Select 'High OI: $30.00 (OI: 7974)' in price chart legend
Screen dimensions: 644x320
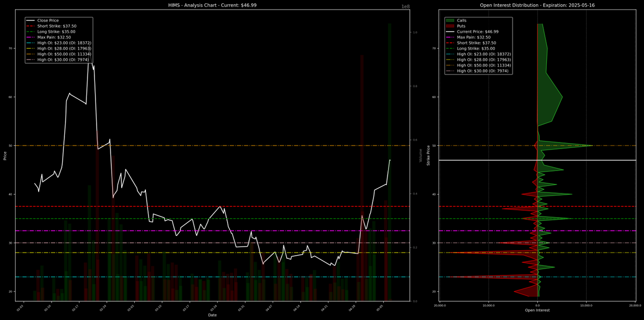tap(63, 59)
